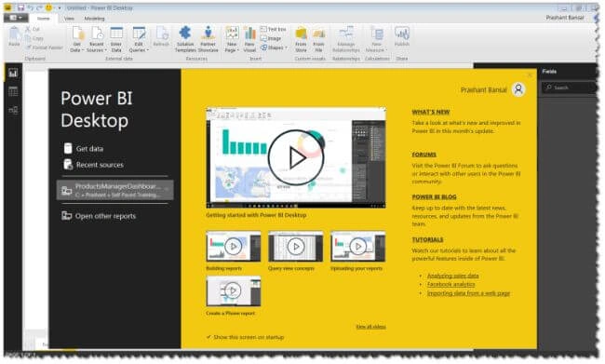The width and height of the screenshot is (605, 364).
Task: Open the WHAT'S NEW link
Action: [431, 112]
